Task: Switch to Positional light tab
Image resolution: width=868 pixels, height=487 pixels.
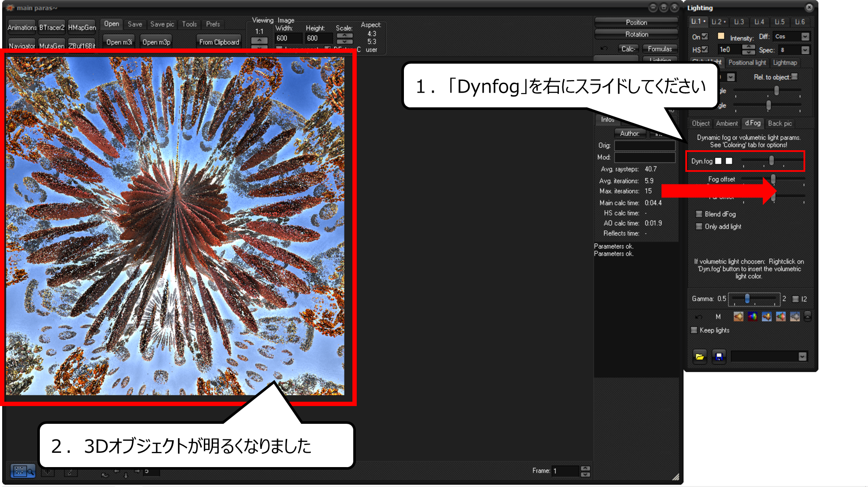Action: (747, 62)
